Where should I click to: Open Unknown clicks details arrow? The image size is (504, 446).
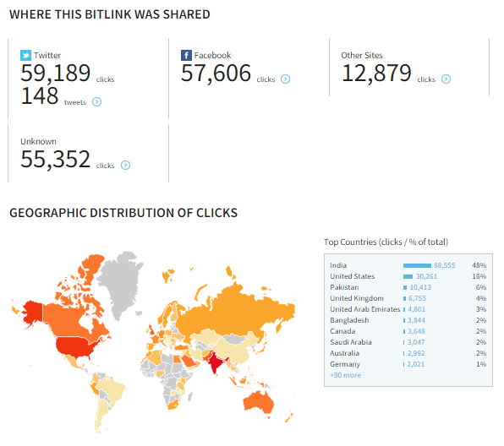(x=125, y=165)
